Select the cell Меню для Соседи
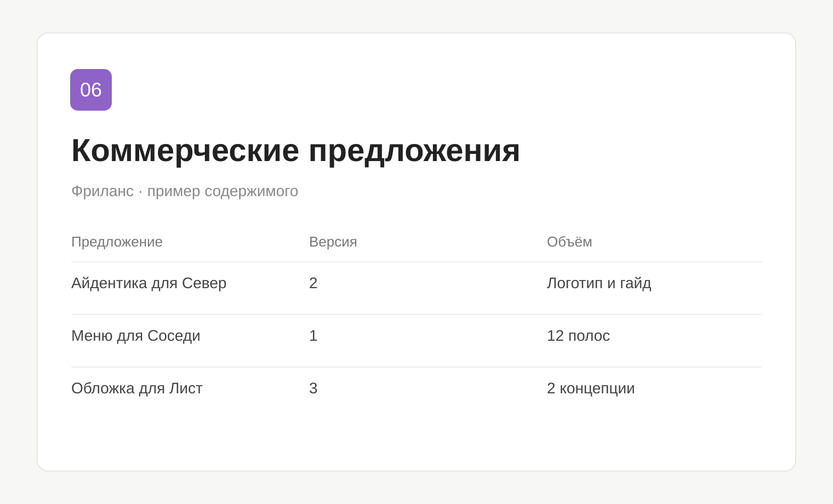Screen dimensions: 833x504 pyautogui.click(x=136, y=336)
